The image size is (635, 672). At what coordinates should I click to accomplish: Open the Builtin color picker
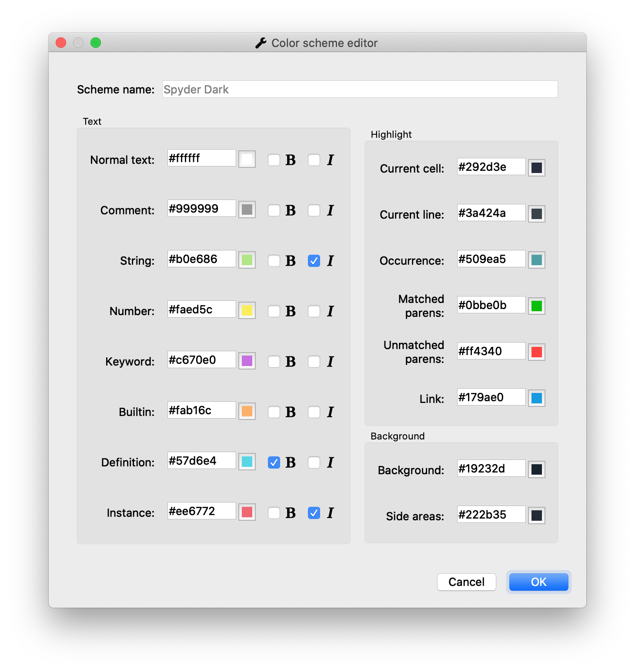tap(247, 410)
